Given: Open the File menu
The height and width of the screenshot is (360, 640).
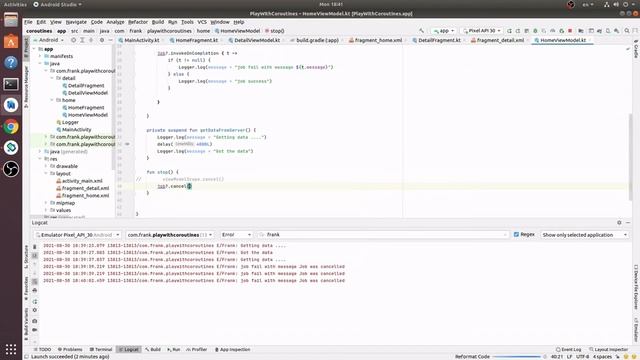Looking at the screenshot, I should point(28,22).
